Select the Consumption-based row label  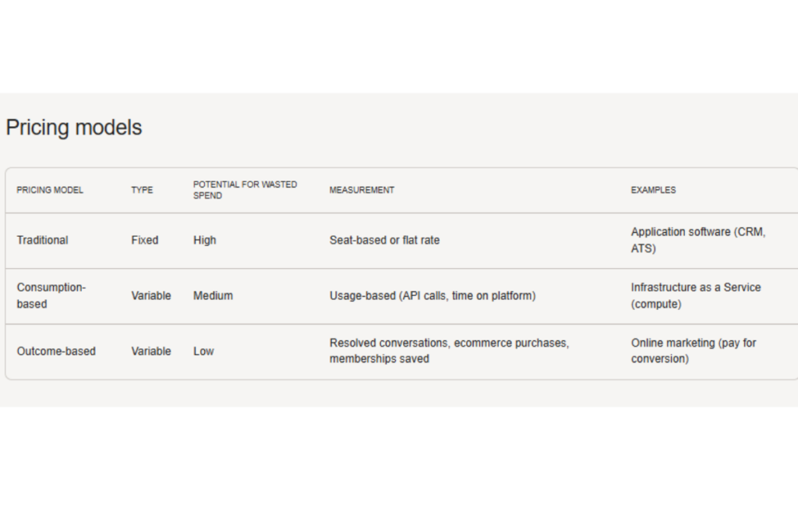pyautogui.click(x=51, y=295)
